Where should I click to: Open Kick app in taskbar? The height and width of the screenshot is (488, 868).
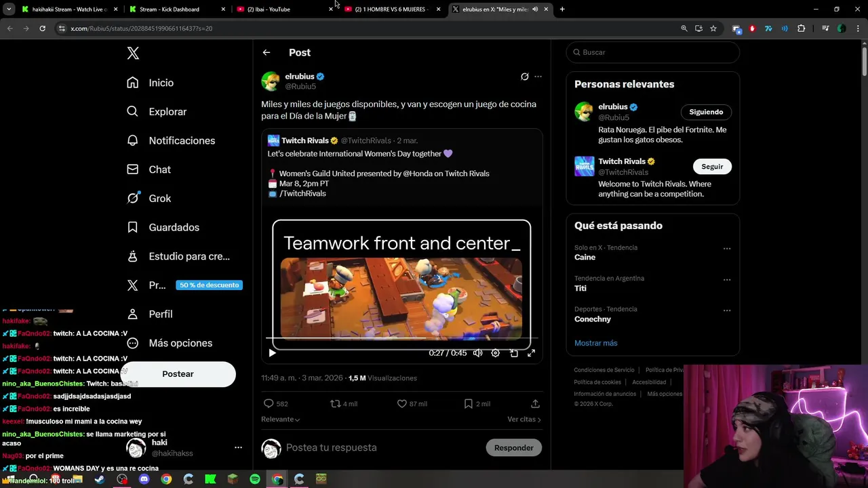pos(210,479)
